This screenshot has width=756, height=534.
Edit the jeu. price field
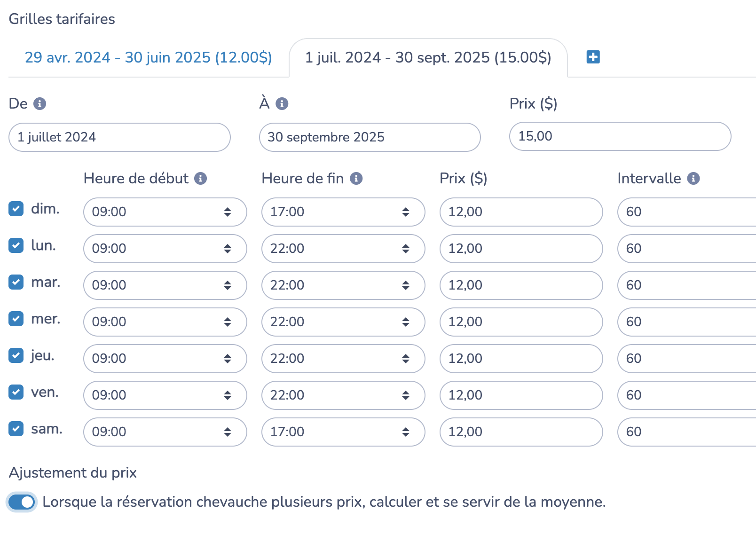(x=521, y=359)
